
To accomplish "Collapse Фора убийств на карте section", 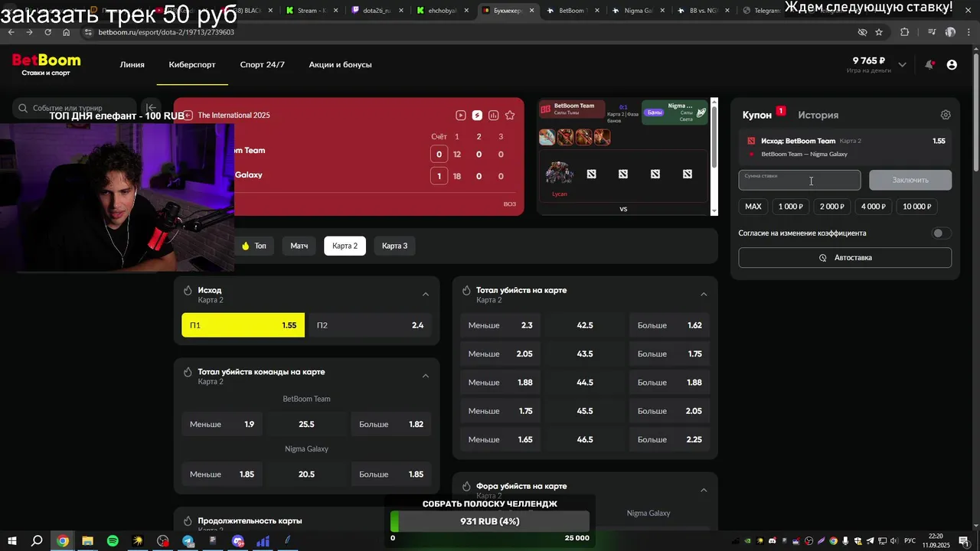I will coord(704,491).
